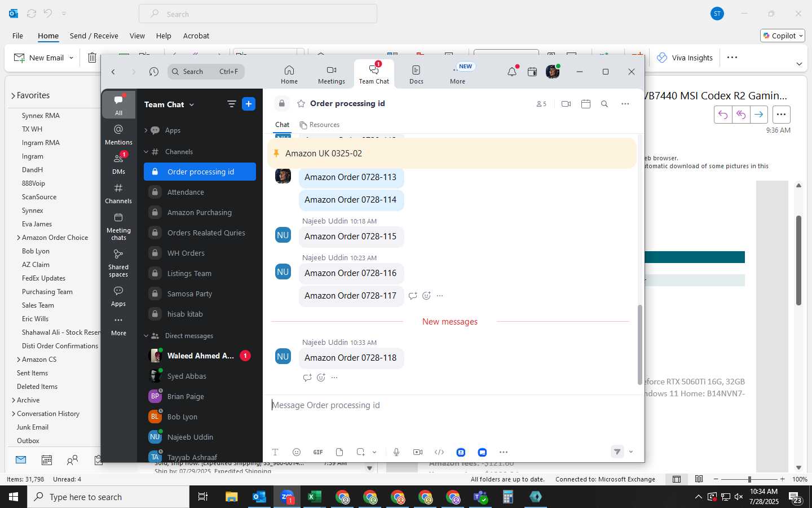812x508 pixels.
Task: Switch to Zoom Docs tab
Action: (416, 74)
